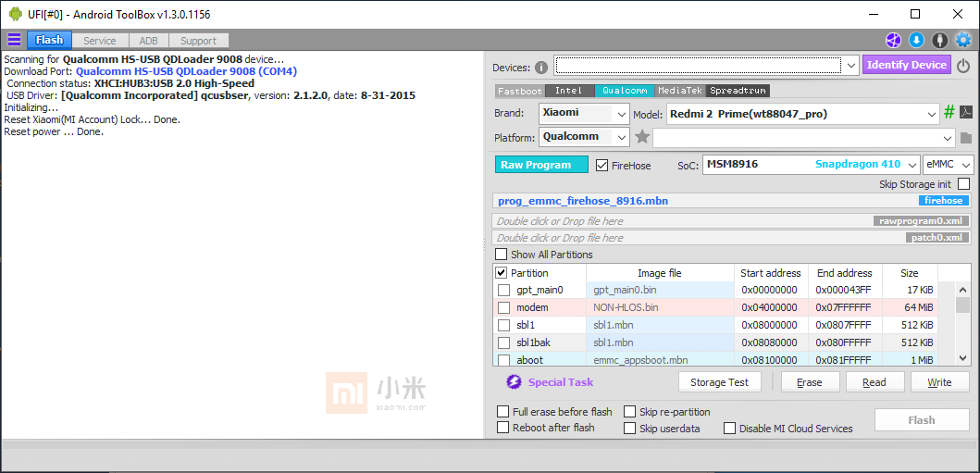
Task: Click the Start address column header
Action: [x=771, y=273]
